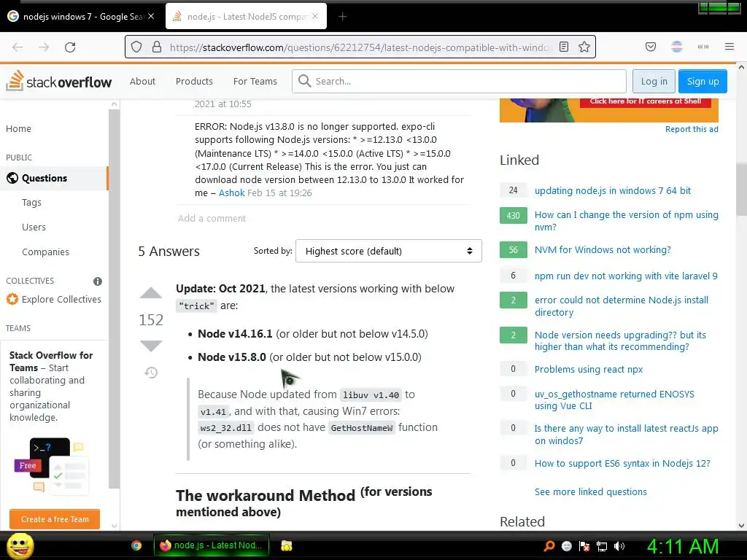Viewport: 747px width, 560px height.
Task: Open uv_os_gethostname returned ENOSYS link
Action: [614, 400]
